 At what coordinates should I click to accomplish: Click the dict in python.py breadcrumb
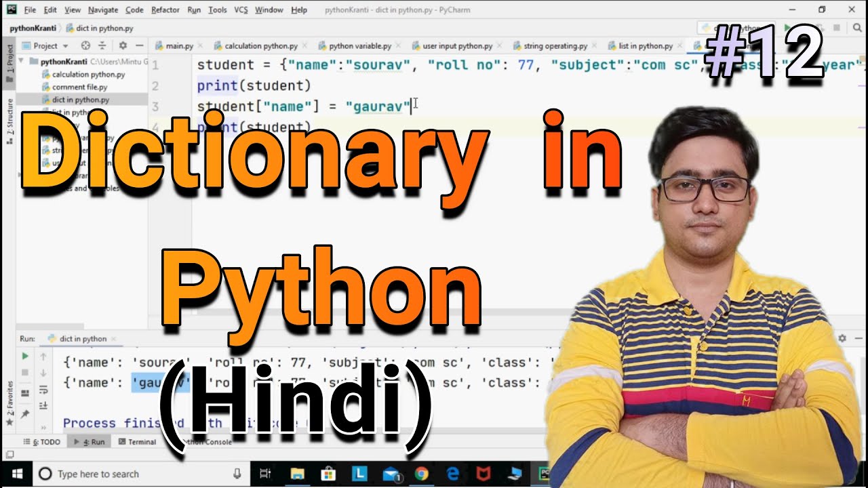(x=99, y=28)
